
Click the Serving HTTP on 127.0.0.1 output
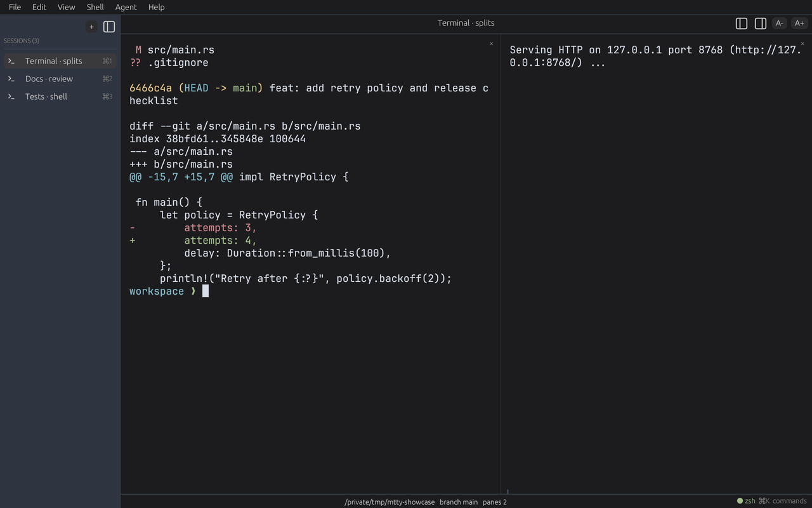coord(656,57)
